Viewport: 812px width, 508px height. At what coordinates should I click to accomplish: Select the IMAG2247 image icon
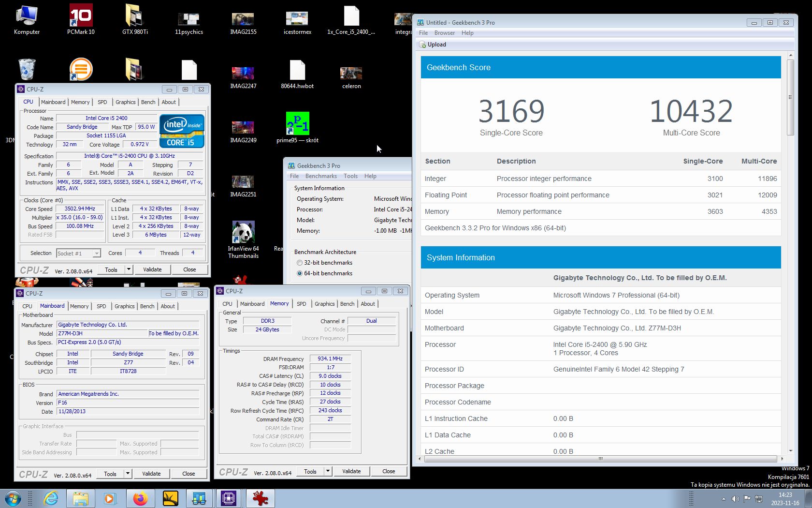[243, 77]
